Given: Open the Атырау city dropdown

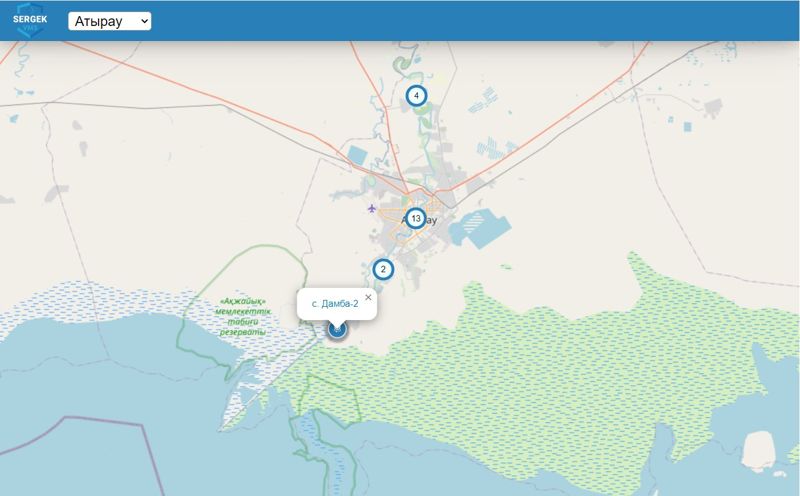Looking at the screenshot, I should 110,21.
